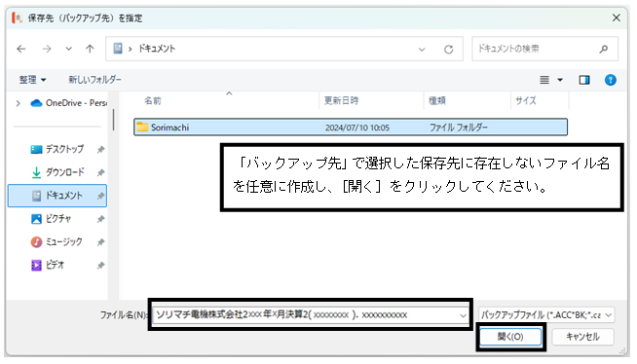The image size is (637, 364).
Task: Expand the OneDrive tree node
Action: pos(18,103)
